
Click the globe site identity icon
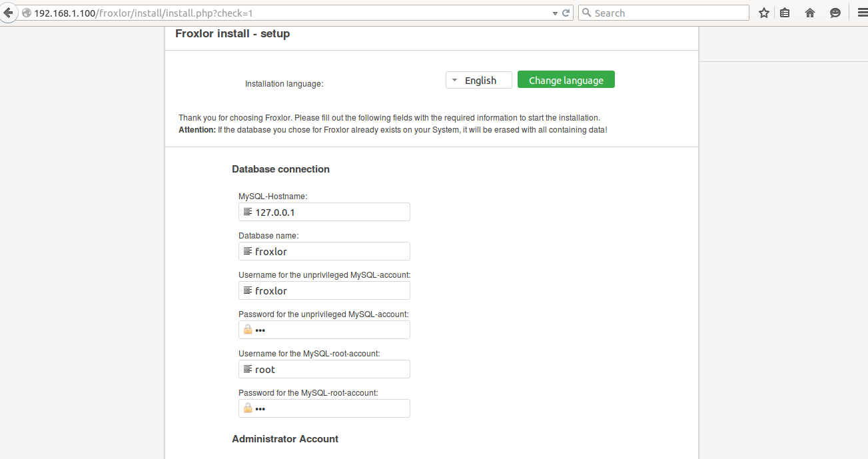pyautogui.click(x=27, y=13)
